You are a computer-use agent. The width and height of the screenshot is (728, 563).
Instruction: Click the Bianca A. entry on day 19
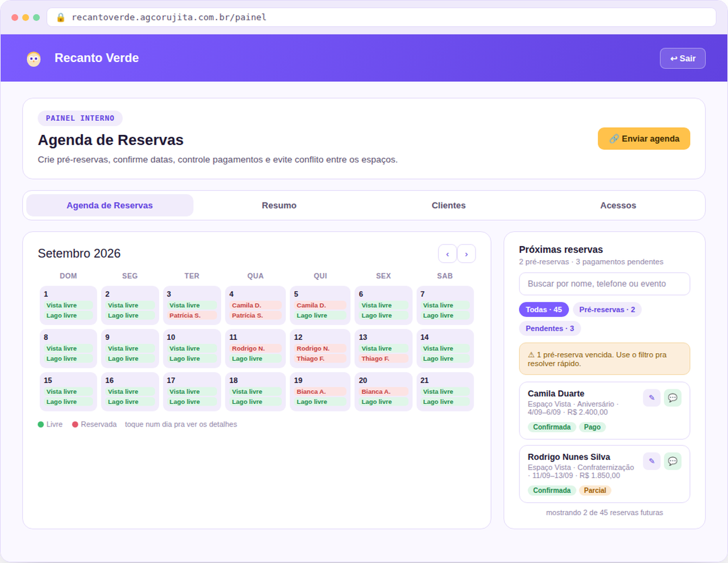click(x=320, y=392)
